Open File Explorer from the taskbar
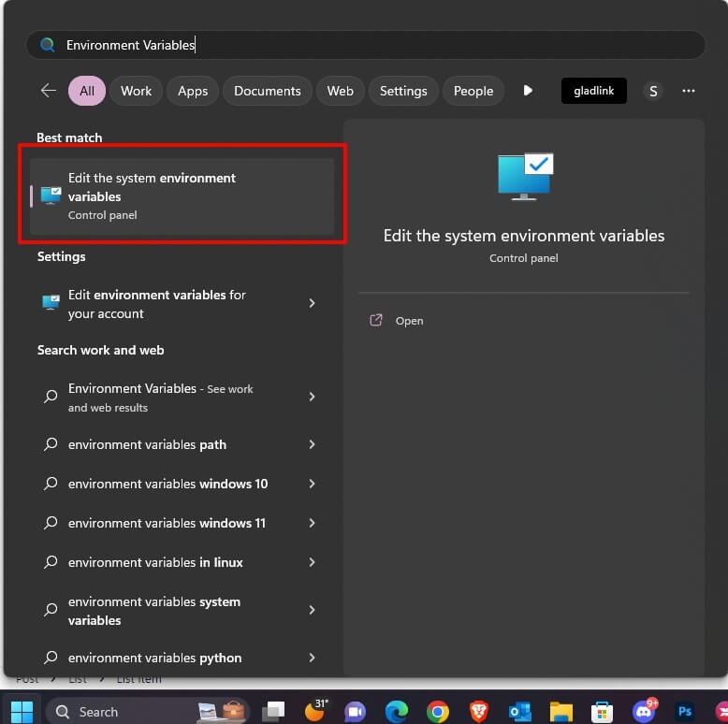 tap(561, 711)
